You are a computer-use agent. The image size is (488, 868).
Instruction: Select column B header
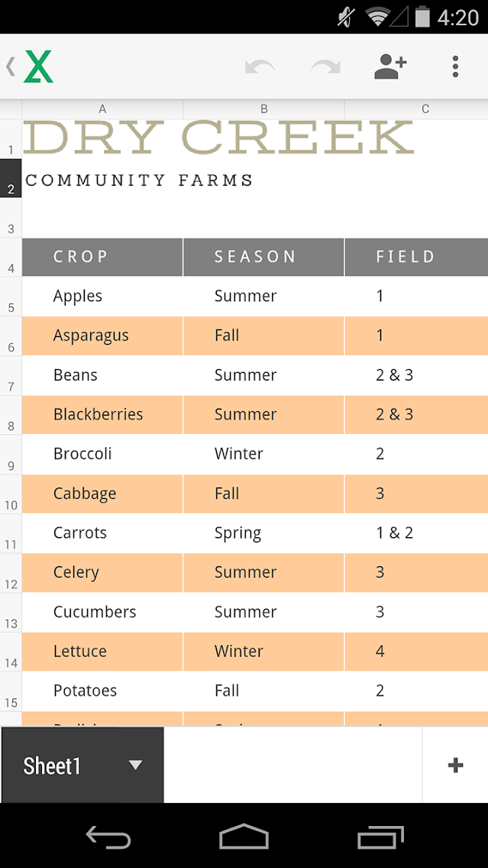click(263, 109)
